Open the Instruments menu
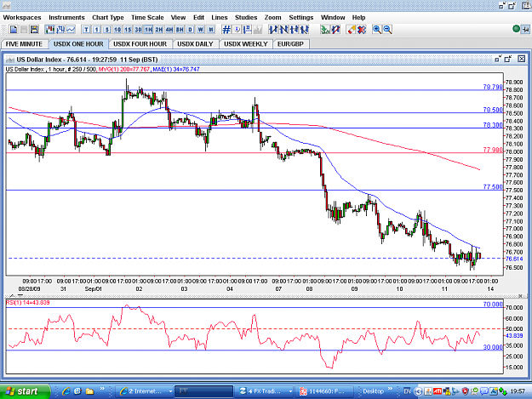Image resolution: width=532 pixels, height=399 pixels. (66, 18)
